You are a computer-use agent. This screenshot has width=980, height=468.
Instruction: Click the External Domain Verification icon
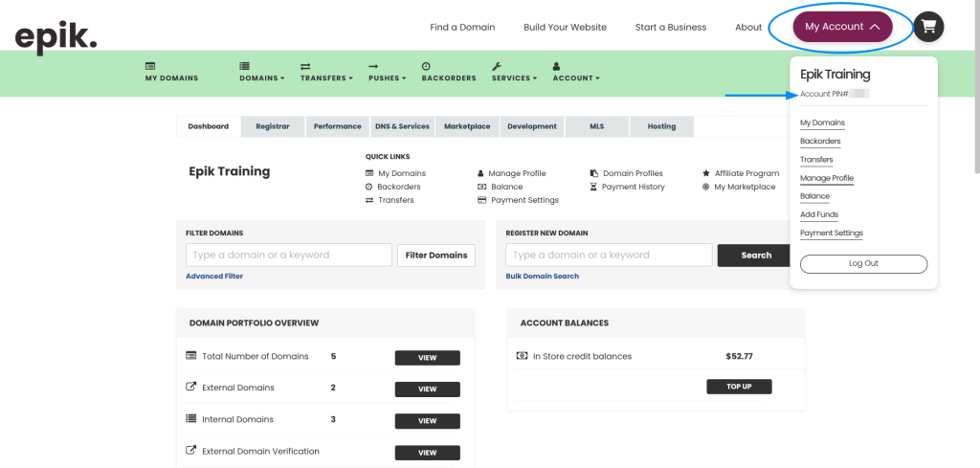click(x=191, y=451)
